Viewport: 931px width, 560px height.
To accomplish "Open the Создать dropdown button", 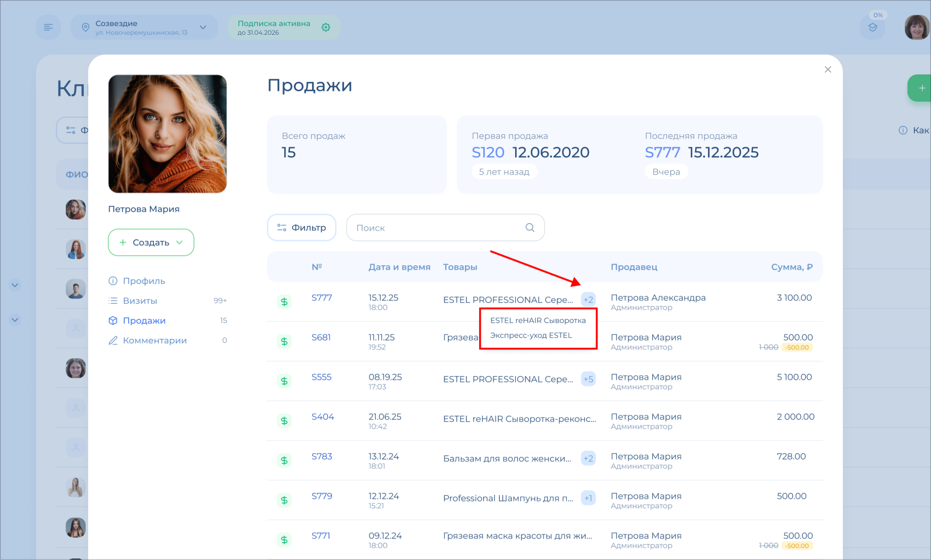I will [x=151, y=242].
